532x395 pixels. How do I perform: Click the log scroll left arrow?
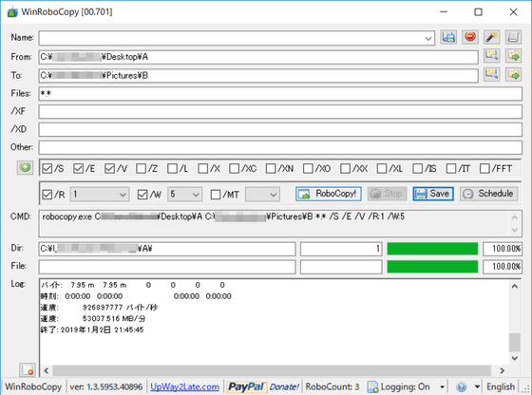(x=47, y=370)
